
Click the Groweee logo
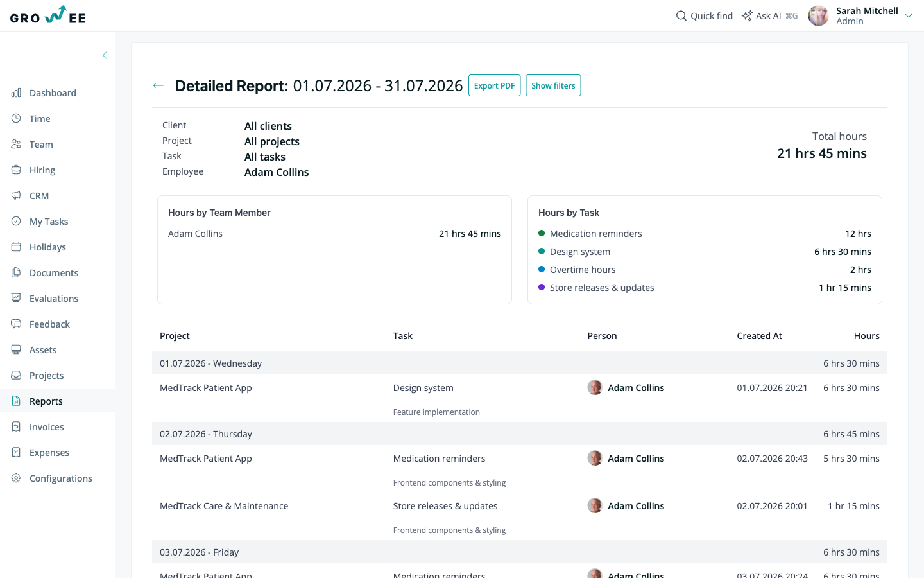click(48, 15)
